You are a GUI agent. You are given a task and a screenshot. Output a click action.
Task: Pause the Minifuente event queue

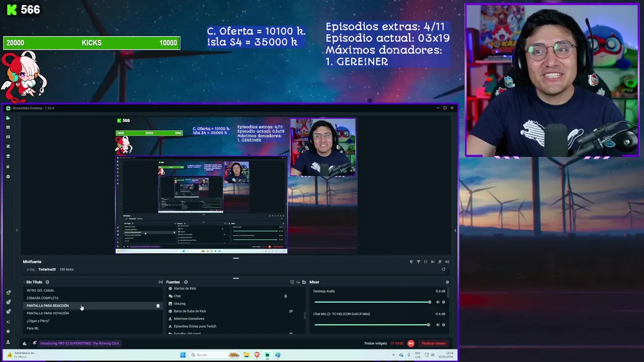click(426, 262)
